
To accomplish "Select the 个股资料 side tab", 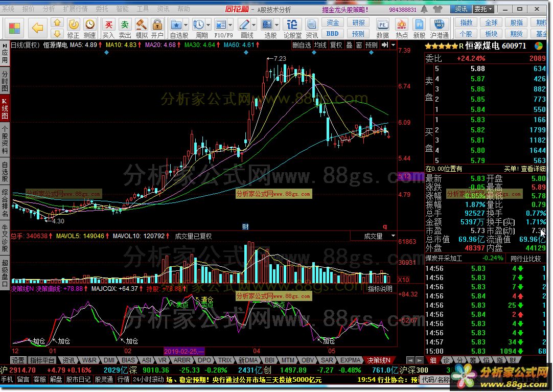I will [x=5, y=140].
